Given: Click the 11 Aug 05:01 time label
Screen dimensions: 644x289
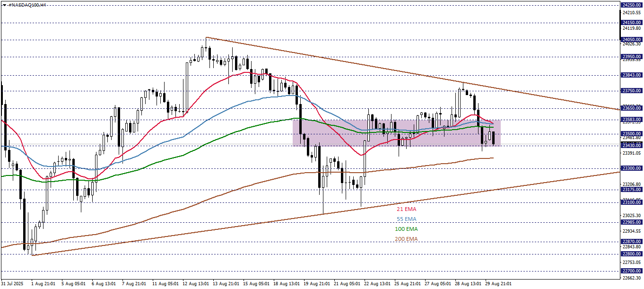Looking at the screenshot, I should tap(165, 284).
